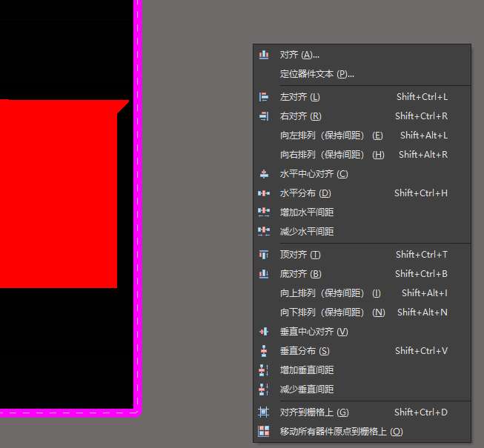Image resolution: width=484 pixels, height=448 pixels.
Task: Click the 移动所有器件原点到栅格上 icon
Action: pos(264,432)
